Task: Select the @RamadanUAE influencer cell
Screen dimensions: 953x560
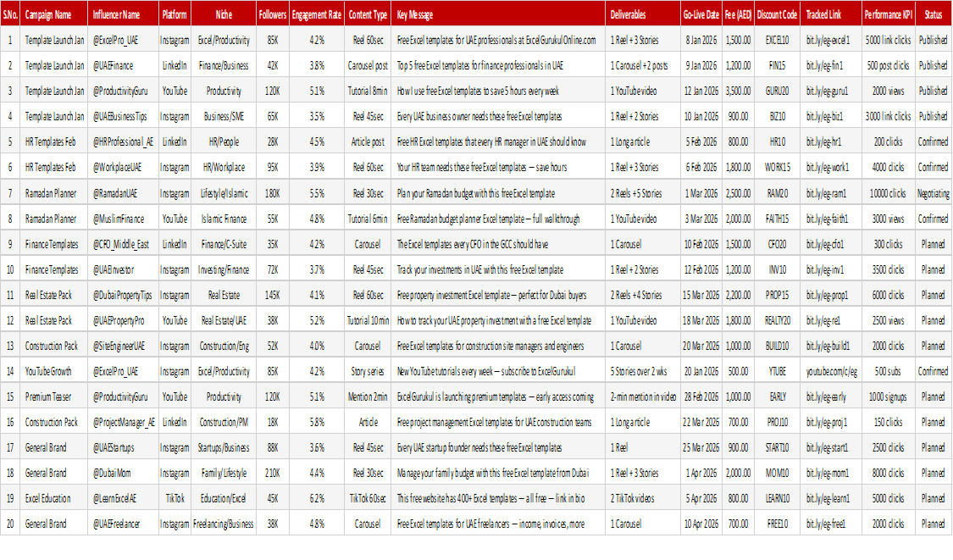Action: pyautogui.click(x=124, y=193)
